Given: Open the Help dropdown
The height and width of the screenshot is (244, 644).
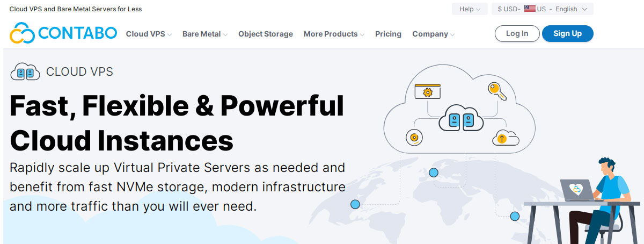Looking at the screenshot, I should (470, 9).
